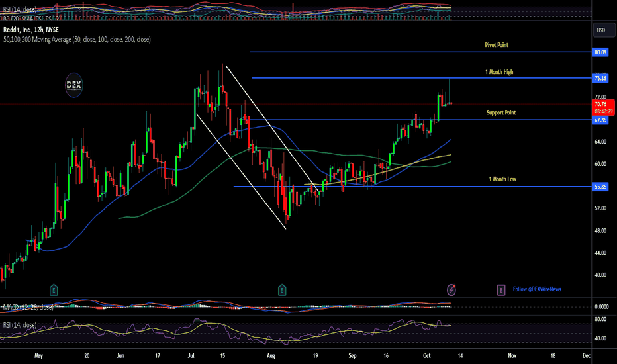The width and height of the screenshot is (617, 364).
Task: Click the 44.00 price axis label
Action: tap(600, 253)
